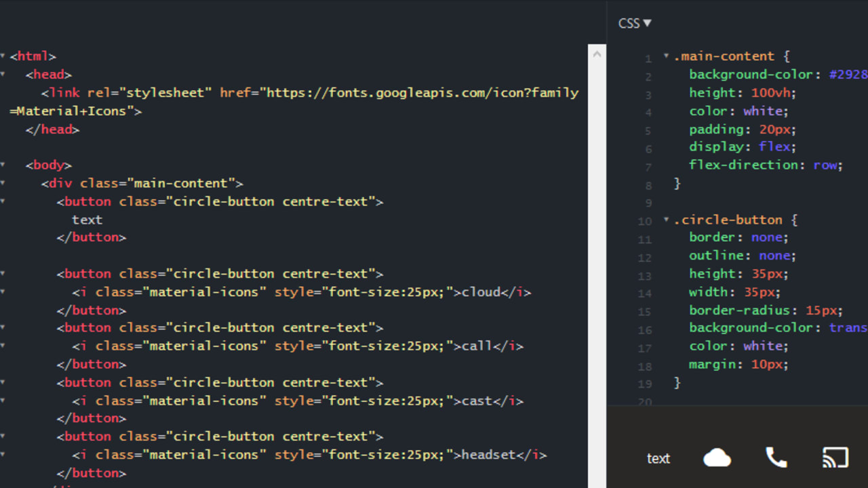This screenshot has width=868, height=488.
Task: Click the cast icon in preview
Action: [x=835, y=458]
